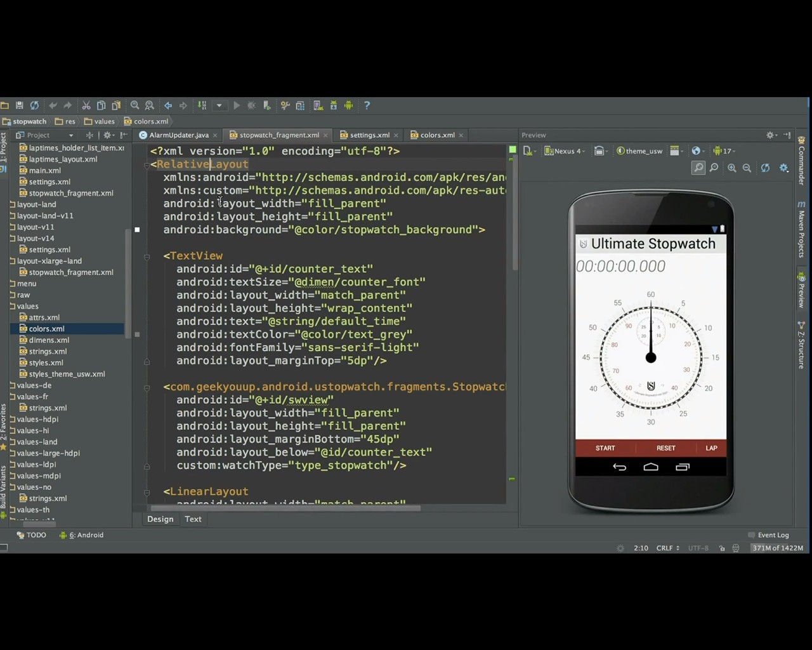Click the Paste clipboard icon
The image size is (812, 650).
pyautogui.click(x=116, y=105)
